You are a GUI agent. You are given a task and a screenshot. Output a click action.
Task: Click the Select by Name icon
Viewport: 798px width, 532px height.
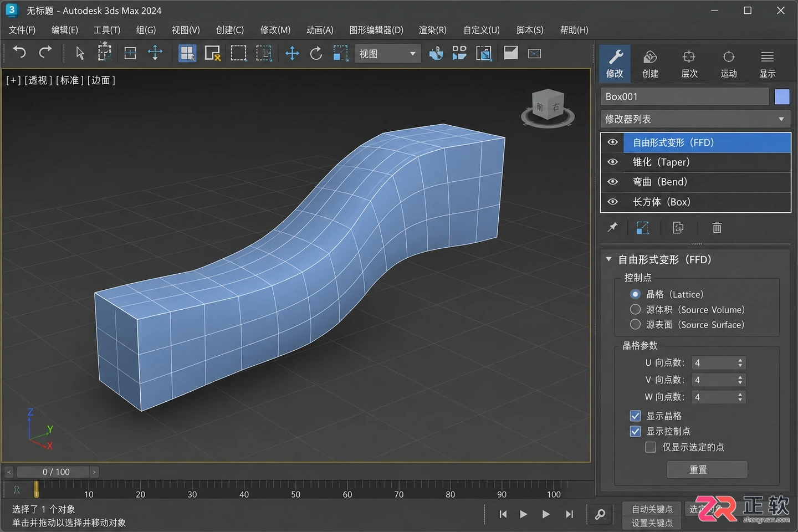pos(104,53)
